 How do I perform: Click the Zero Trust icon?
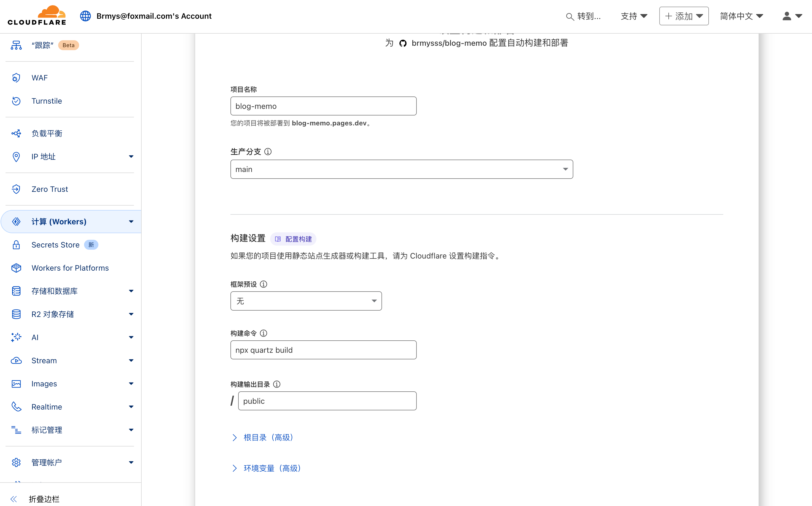[16, 189]
